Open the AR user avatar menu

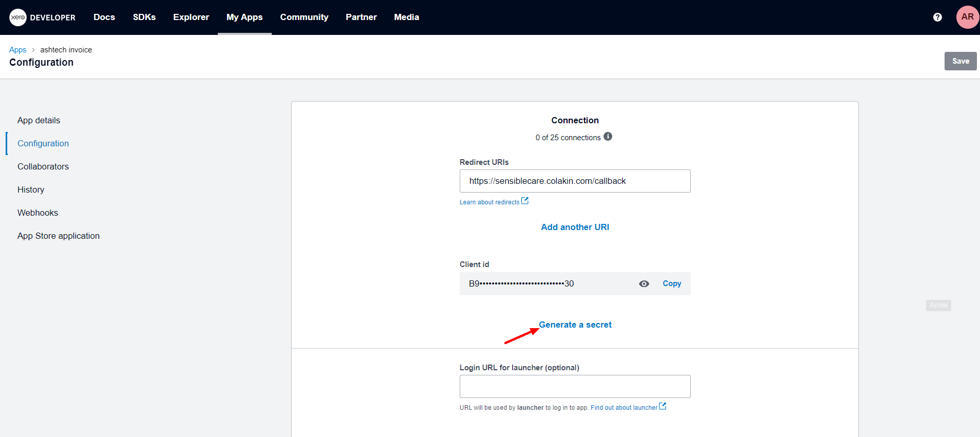[967, 17]
